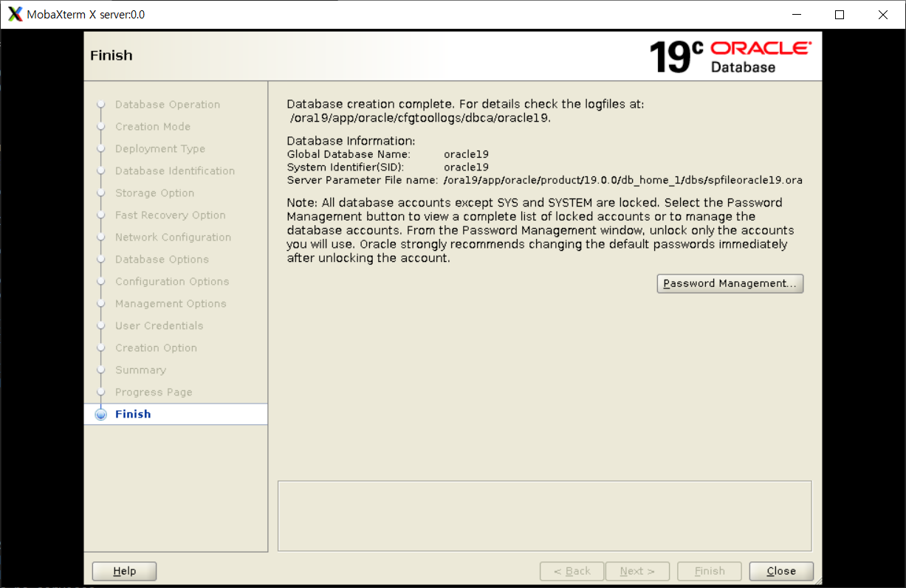906x588 pixels.
Task: Click the System Identifier(SID) value oracle19
Action: 466,167
